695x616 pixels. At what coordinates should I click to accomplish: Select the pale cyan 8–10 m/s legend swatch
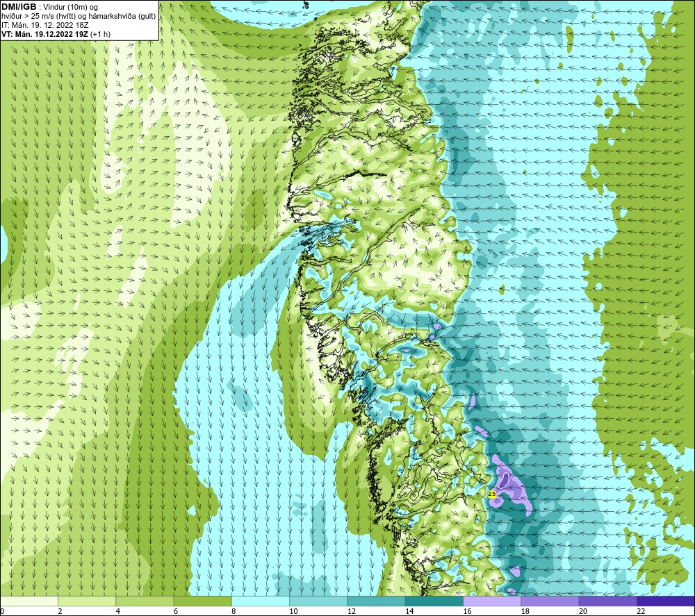pos(261,601)
